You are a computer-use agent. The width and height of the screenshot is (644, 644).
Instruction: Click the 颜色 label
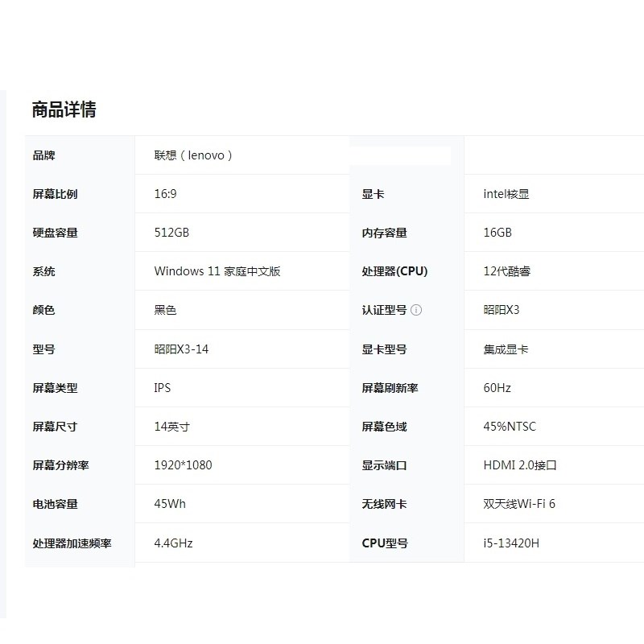click(44, 310)
